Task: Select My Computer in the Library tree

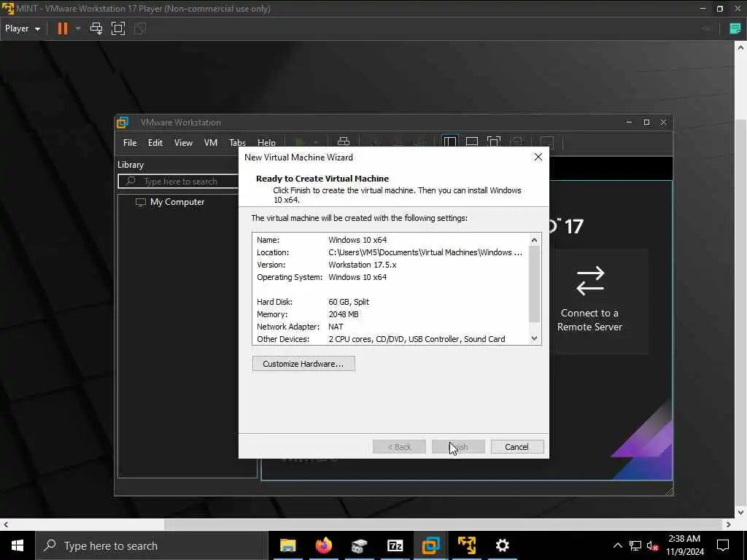Action: (x=177, y=202)
